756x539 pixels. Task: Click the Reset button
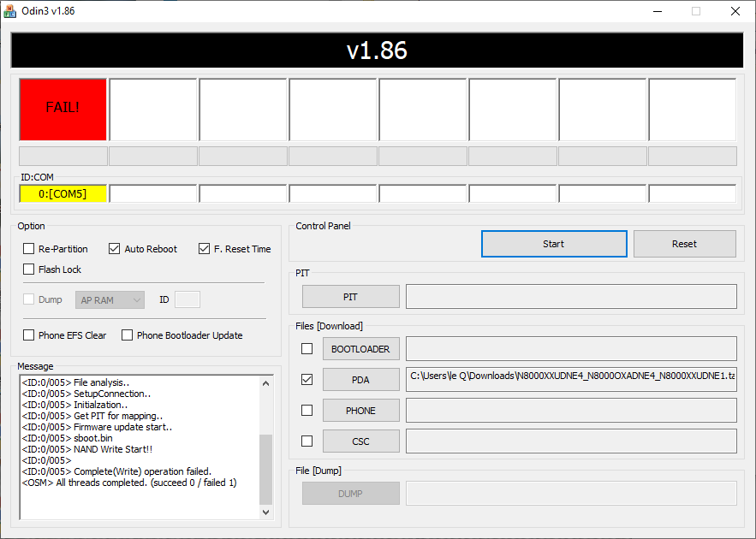685,244
